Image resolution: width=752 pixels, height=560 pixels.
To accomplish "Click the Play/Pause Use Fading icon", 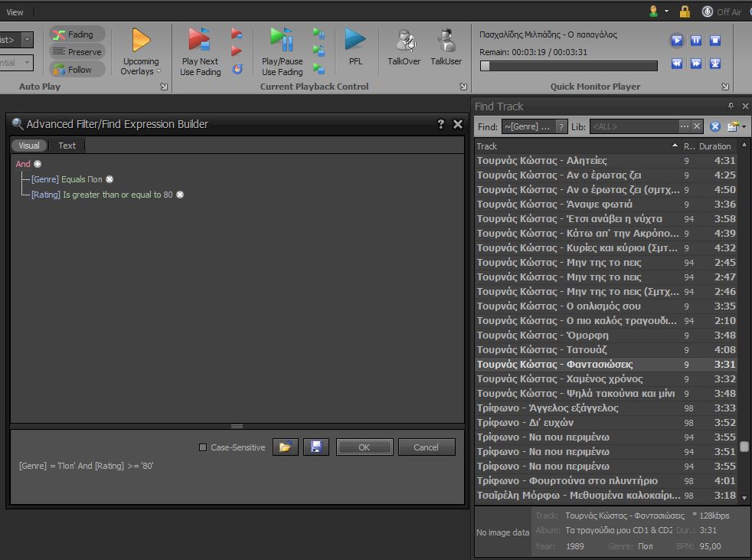I will pos(282,40).
